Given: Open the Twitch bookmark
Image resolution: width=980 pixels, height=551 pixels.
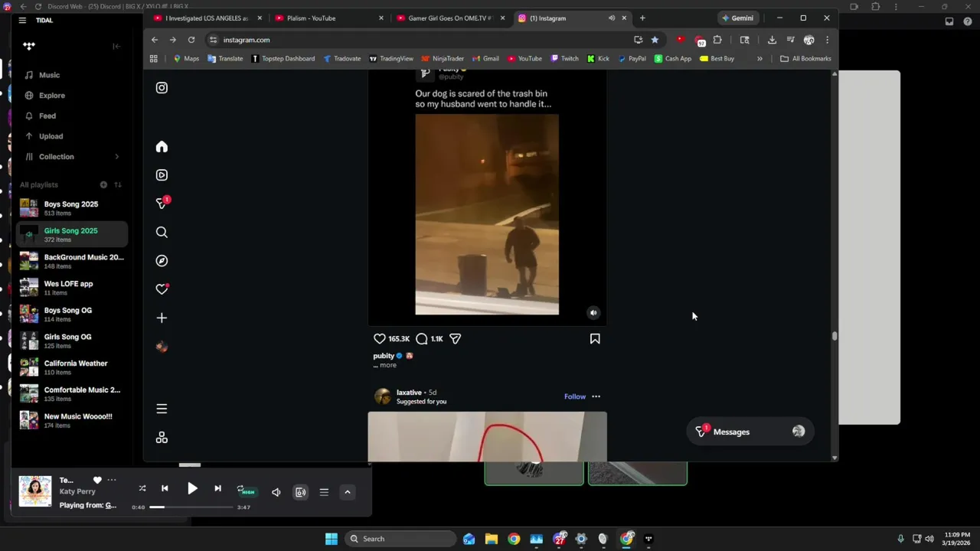Looking at the screenshot, I should click(564, 59).
